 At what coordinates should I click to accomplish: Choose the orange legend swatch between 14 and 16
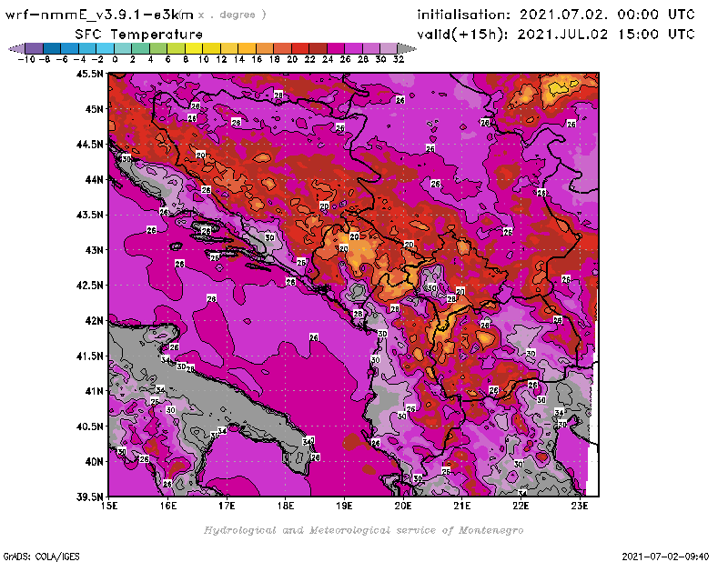tap(247, 48)
